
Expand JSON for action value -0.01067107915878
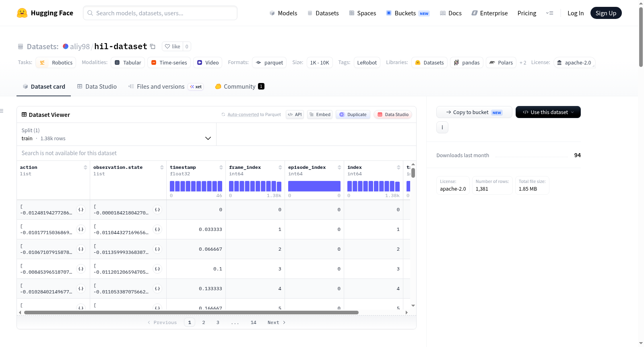click(x=81, y=249)
